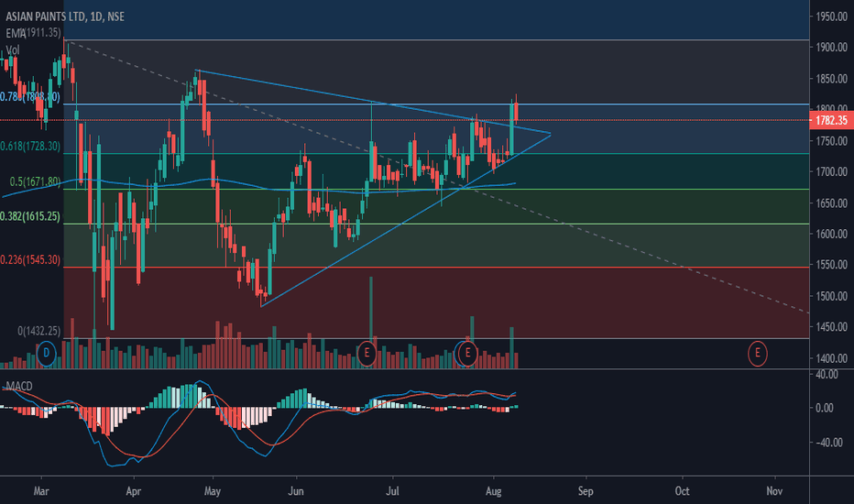Click the Jun label on time axis

pos(295,491)
